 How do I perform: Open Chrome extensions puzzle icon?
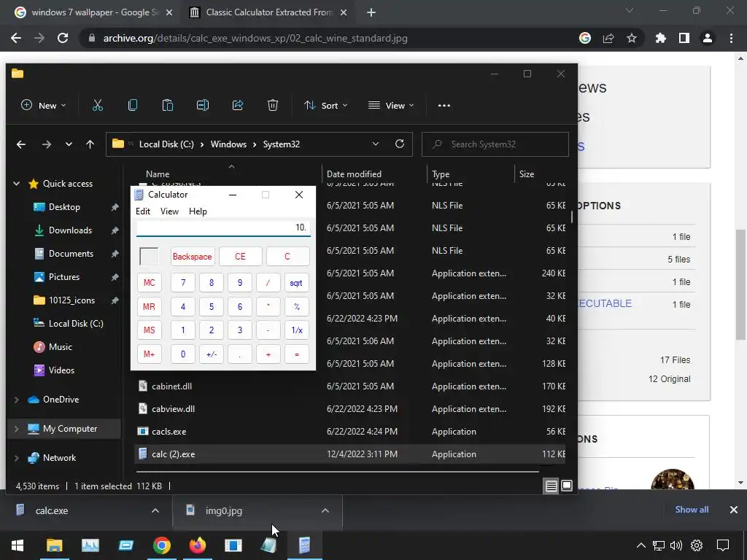pos(661,38)
